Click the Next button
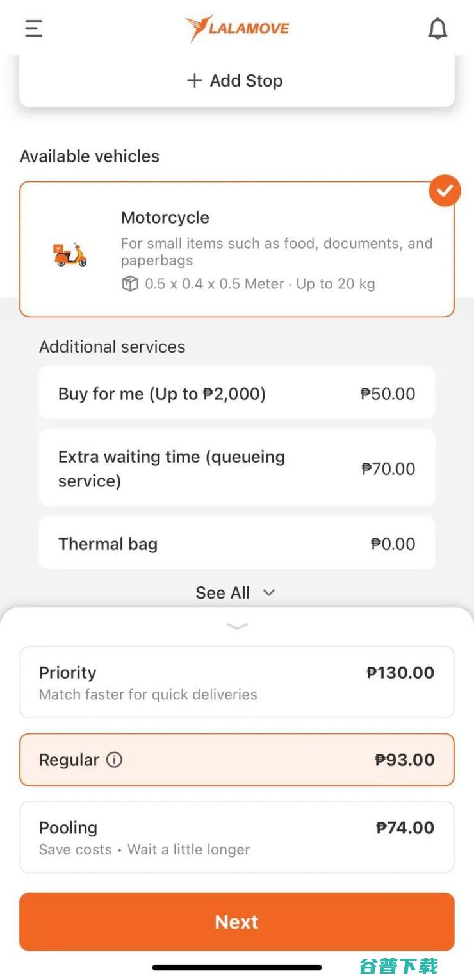474x980 pixels. click(x=237, y=922)
